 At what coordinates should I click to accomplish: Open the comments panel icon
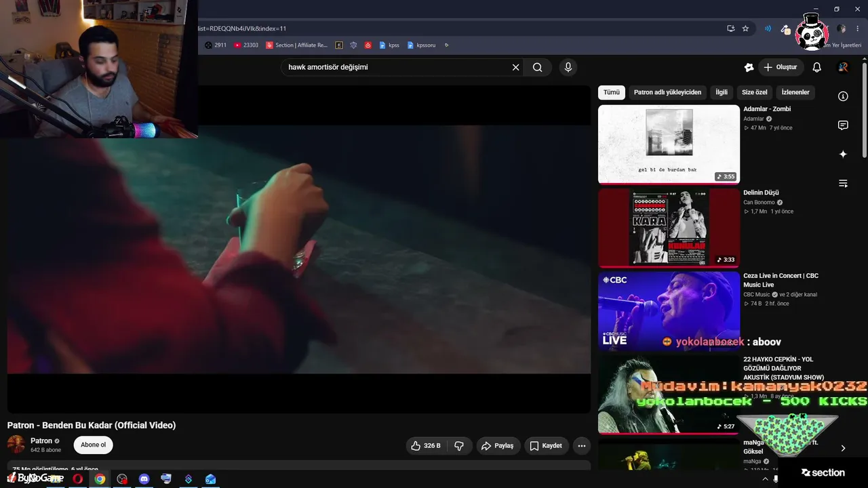coord(843,125)
